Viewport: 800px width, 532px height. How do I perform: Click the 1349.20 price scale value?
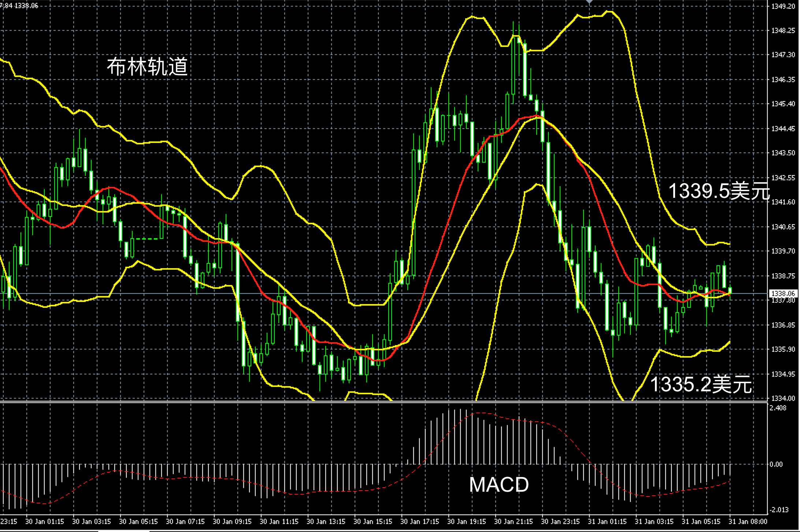(783, 6)
